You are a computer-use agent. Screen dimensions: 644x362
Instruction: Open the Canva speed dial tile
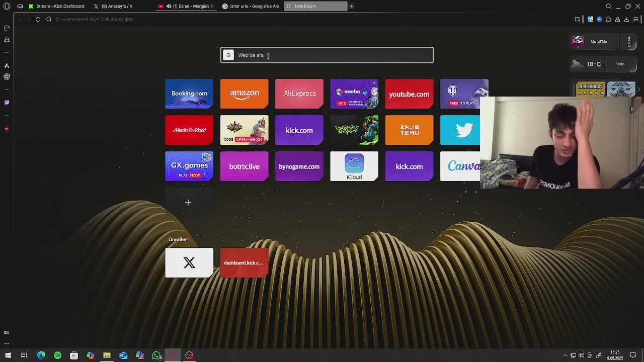click(x=460, y=166)
